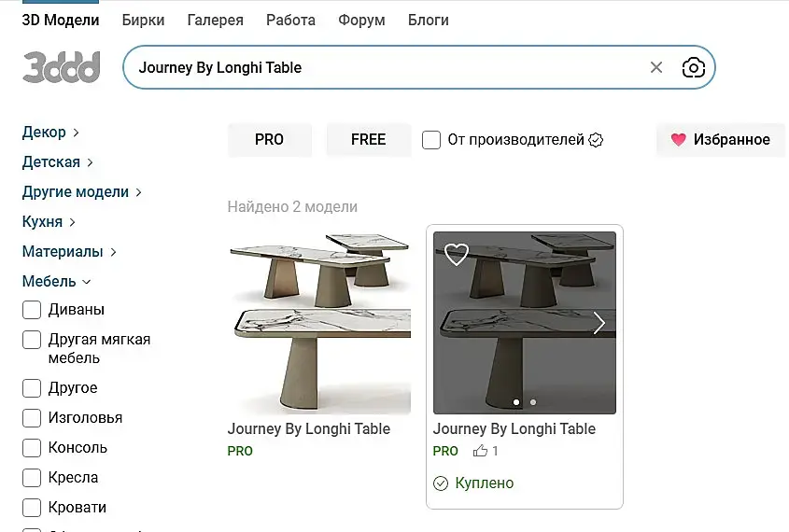The width and height of the screenshot is (789, 532).
Task: Click the verified manufacturers badge icon
Action: tap(596, 140)
